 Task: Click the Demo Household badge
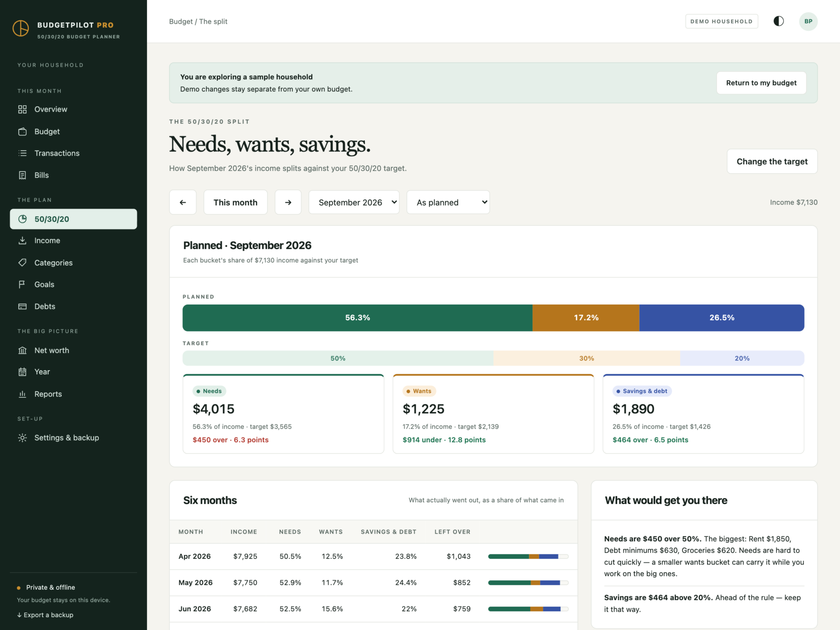(x=721, y=21)
